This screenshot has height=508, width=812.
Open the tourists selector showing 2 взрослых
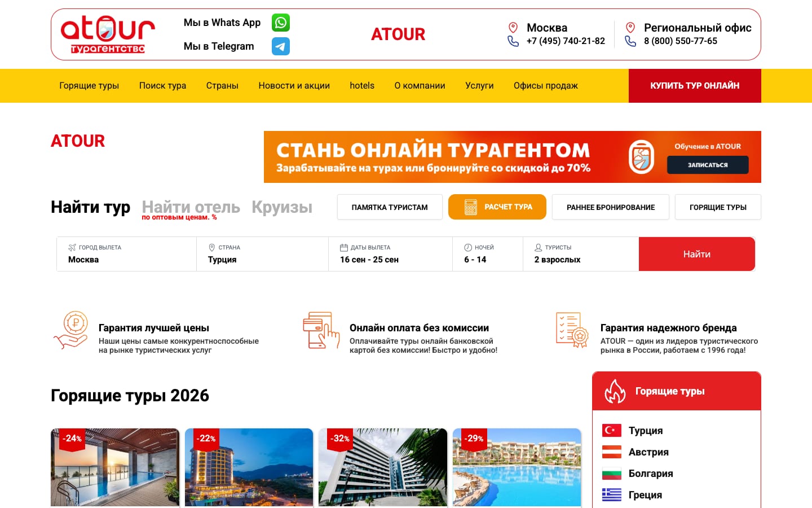[581, 254]
